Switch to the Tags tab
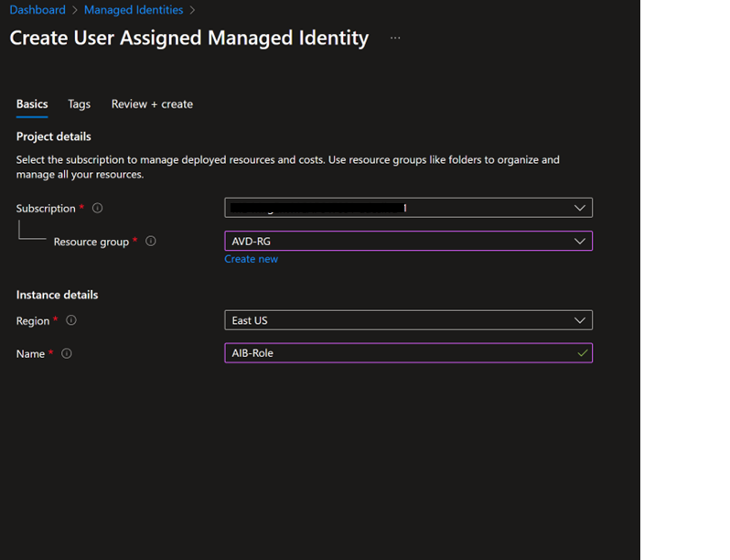Viewport: 730px width, 560px height. (x=80, y=103)
